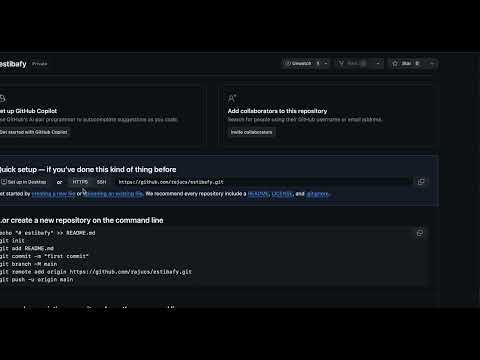Open the Star lists dropdown arrow

pyautogui.click(x=432, y=63)
